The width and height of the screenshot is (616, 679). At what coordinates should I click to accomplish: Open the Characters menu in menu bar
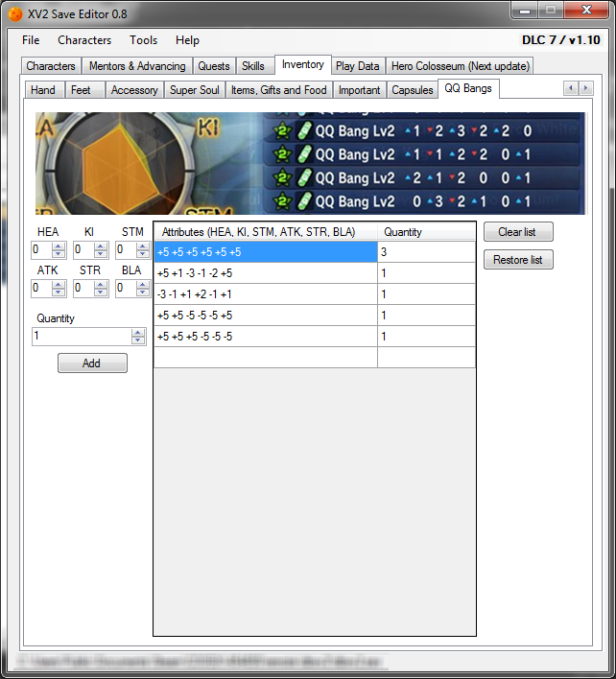click(x=84, y=40)
